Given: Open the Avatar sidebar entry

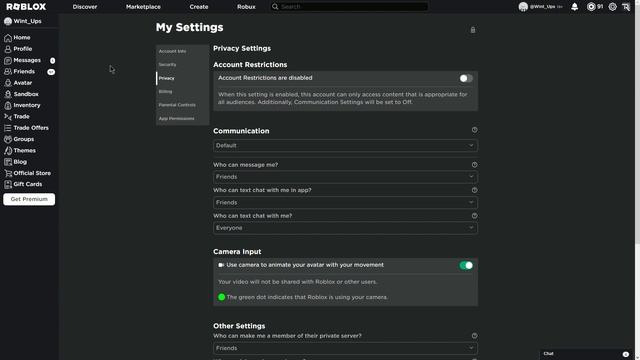Looking at the screenshot, I should pos(18,83).
